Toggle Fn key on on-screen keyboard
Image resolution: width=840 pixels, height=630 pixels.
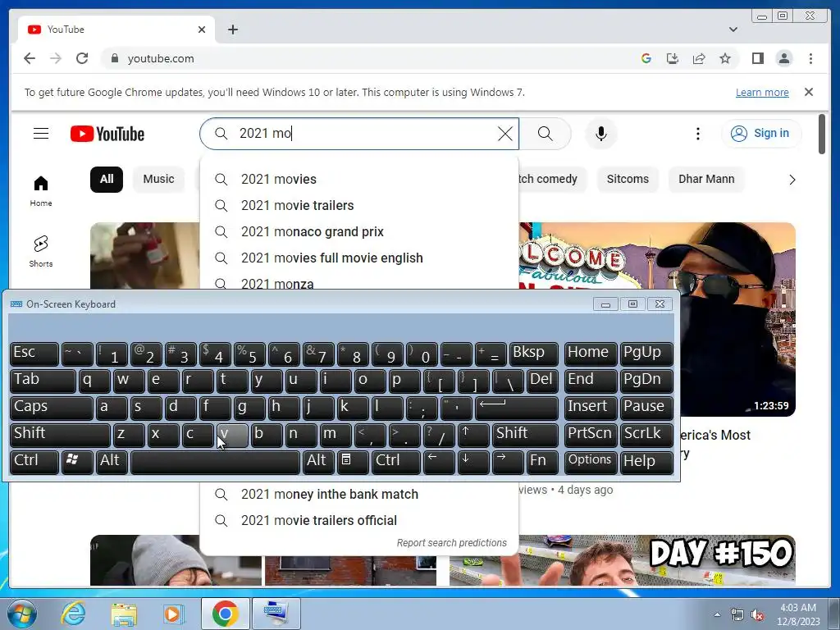click(542, 461)
